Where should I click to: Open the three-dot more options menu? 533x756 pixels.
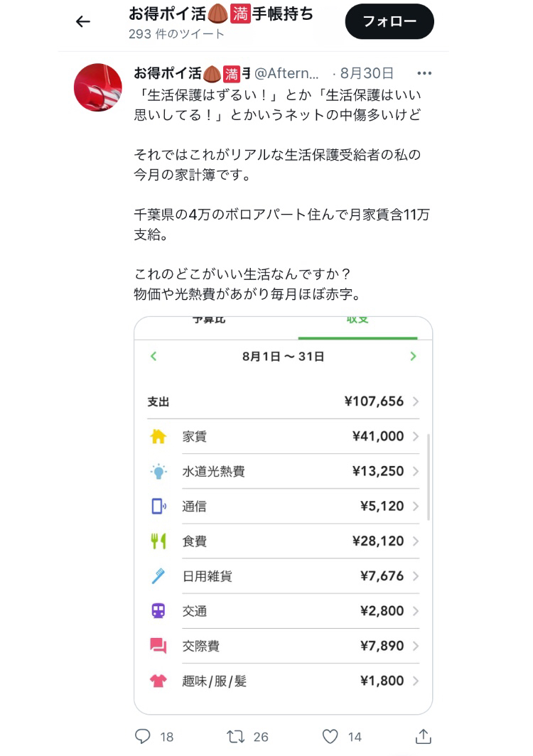tap(424, 73)
